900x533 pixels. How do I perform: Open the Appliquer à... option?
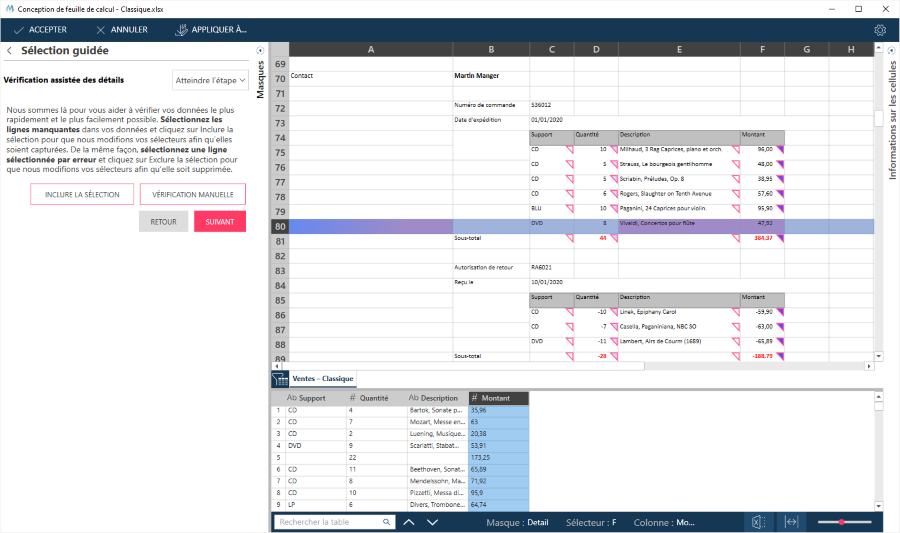[211, 30]
